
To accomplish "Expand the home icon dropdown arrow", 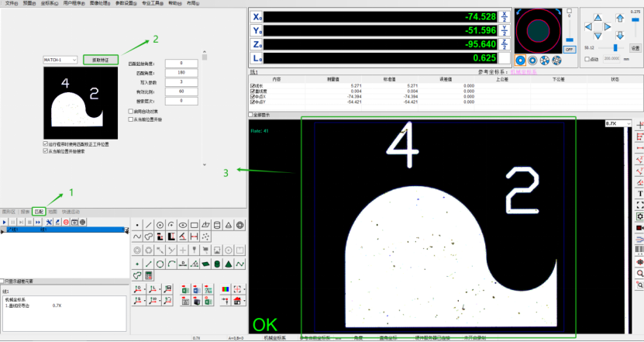I will point(245,302).
